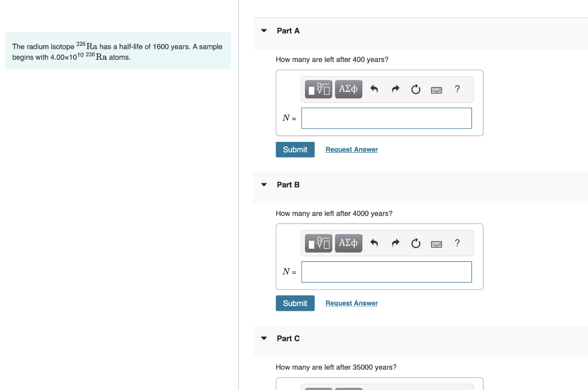Open help for Part B editor
Screen dimensions: 588x390
[x=457, y=243]
